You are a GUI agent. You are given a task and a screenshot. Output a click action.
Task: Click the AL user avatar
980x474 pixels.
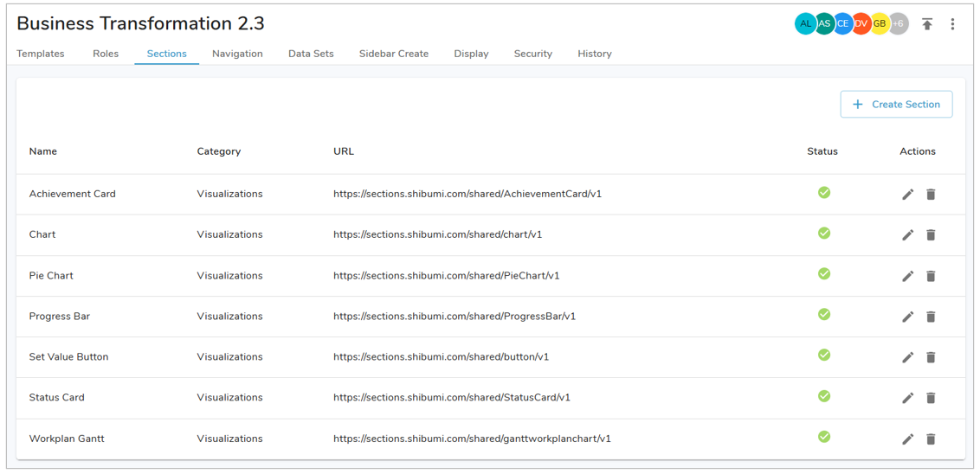pos(805,24)
